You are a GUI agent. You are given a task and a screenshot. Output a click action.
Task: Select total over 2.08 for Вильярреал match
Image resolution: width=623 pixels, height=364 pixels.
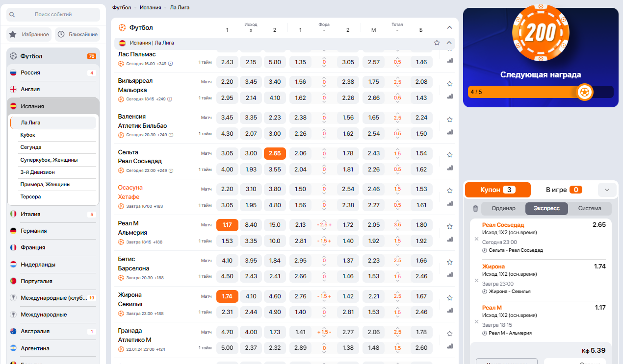pyautogui.click(x=421, y=82)
